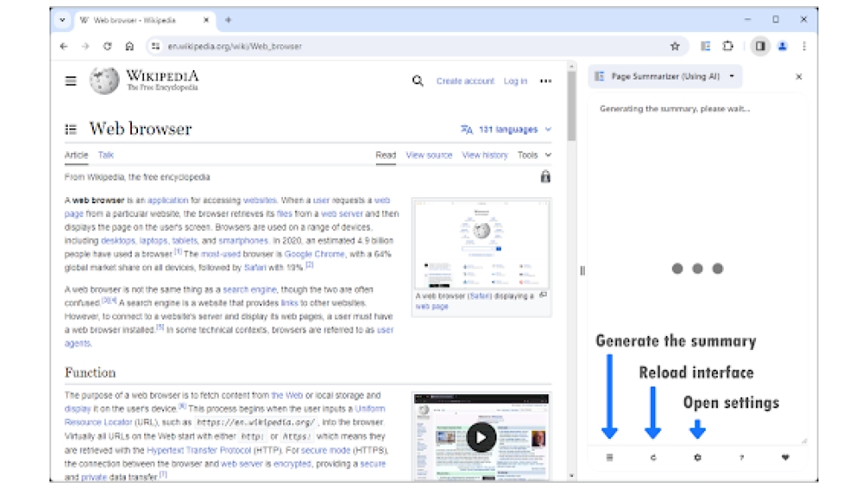
Task: Follow the smartphones link
Action: tap(244, 241)
